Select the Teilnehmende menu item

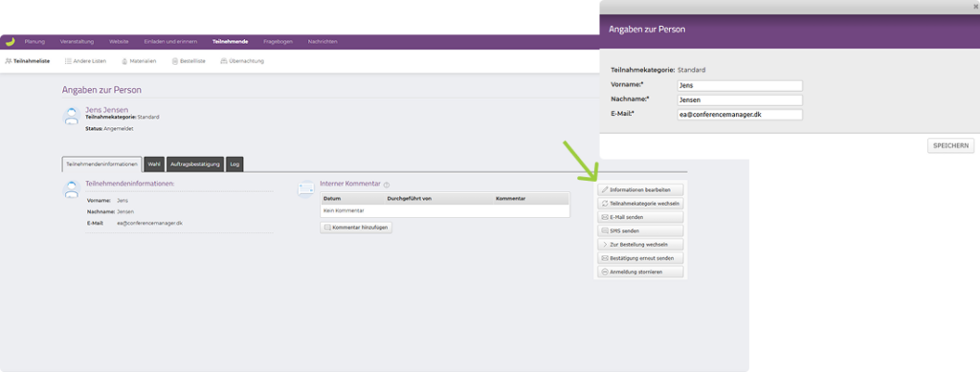(x=230, y=42)
